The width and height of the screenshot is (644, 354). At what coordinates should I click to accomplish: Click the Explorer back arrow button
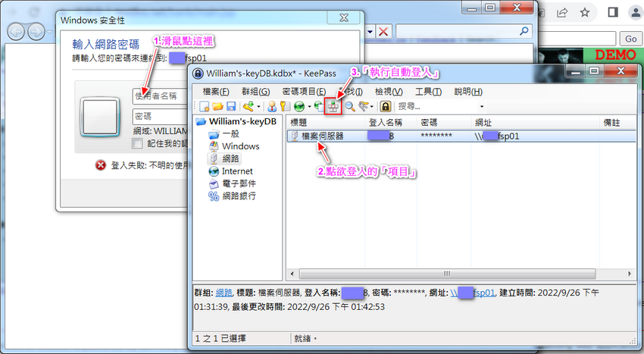point(16,32)
